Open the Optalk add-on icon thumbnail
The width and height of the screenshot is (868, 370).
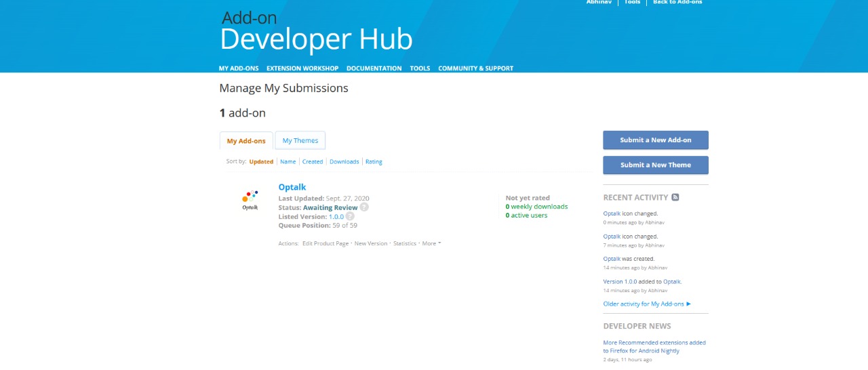250,200
